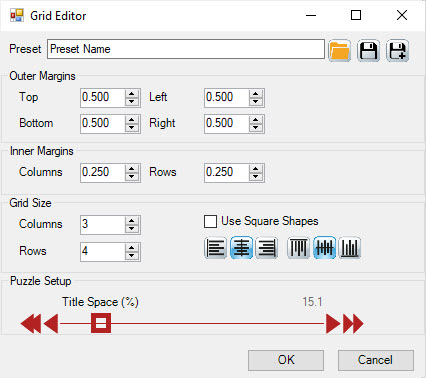This screenshot has height=378, width=426.
Task: Select align center horizontal alignment icon
Action: click(x=241, y=248)
